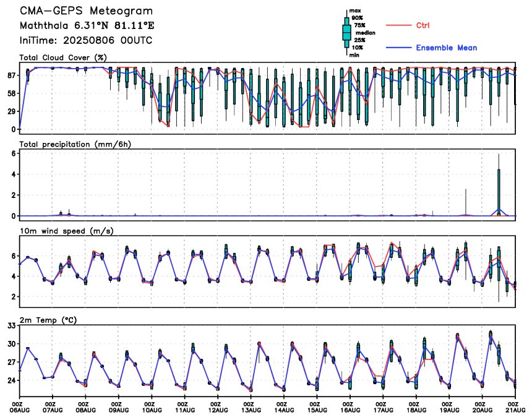Select the Ensemble Mean legend label
This screenshot has width=532, height=420.
coord(447,48)
